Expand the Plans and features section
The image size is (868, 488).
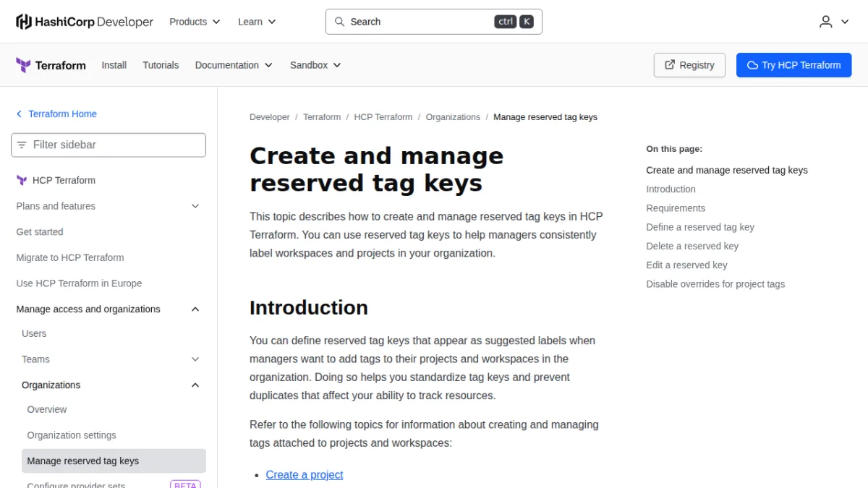[109, 206]
